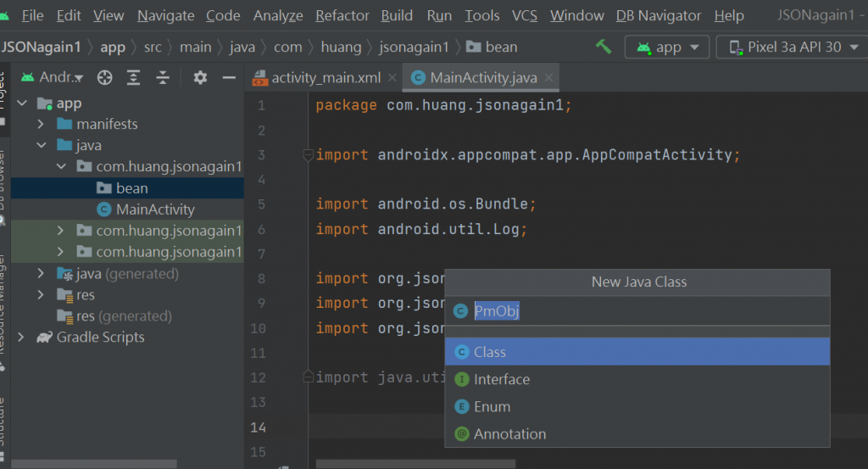Select MainActivity in the project tree

coord(155,209)
